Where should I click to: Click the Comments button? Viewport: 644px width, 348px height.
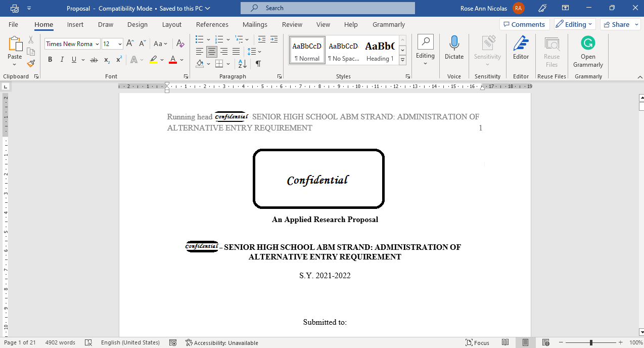pos(525,24)
